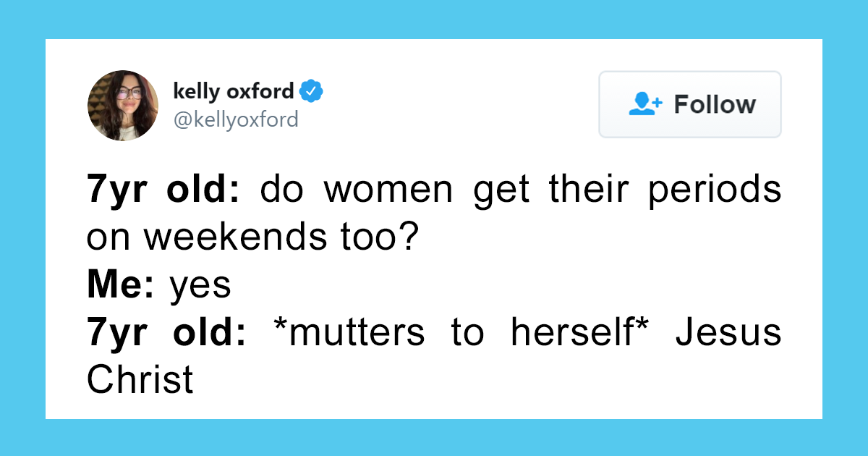Open the kelly oxford display name
This screenshot has width=868, height=456.
(x=234, y=92)
